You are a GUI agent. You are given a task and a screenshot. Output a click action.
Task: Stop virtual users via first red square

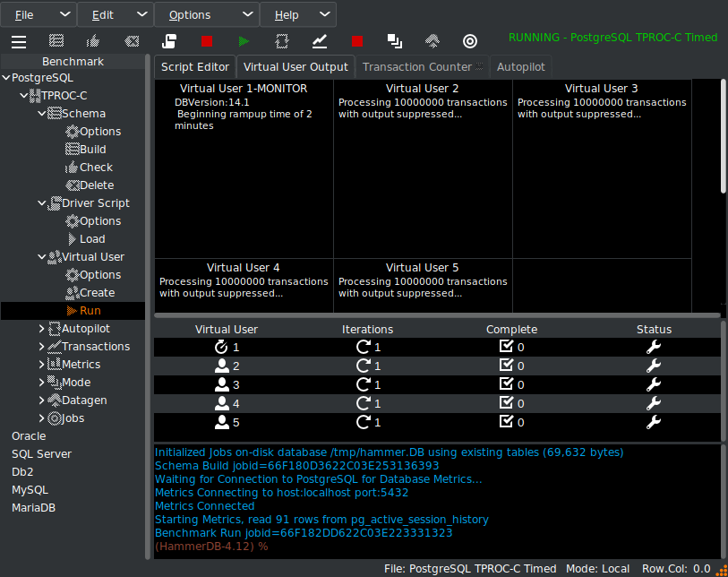(207, 41)
